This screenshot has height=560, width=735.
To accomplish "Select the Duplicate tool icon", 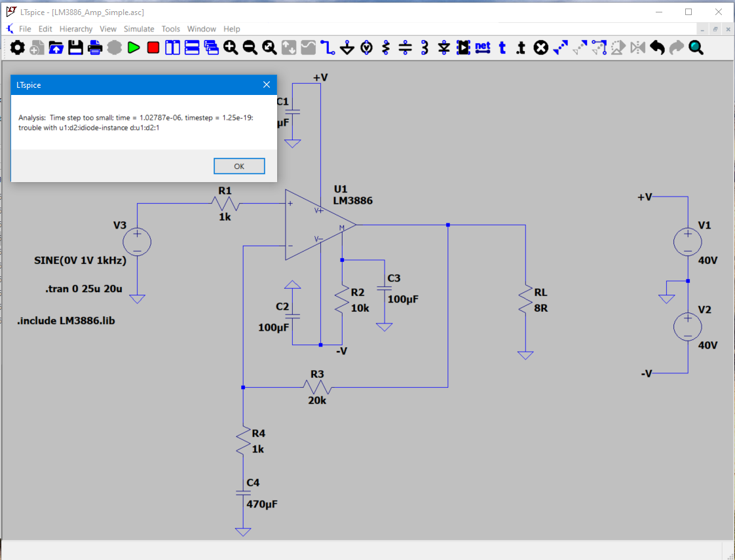I will (x=560, y=47).
